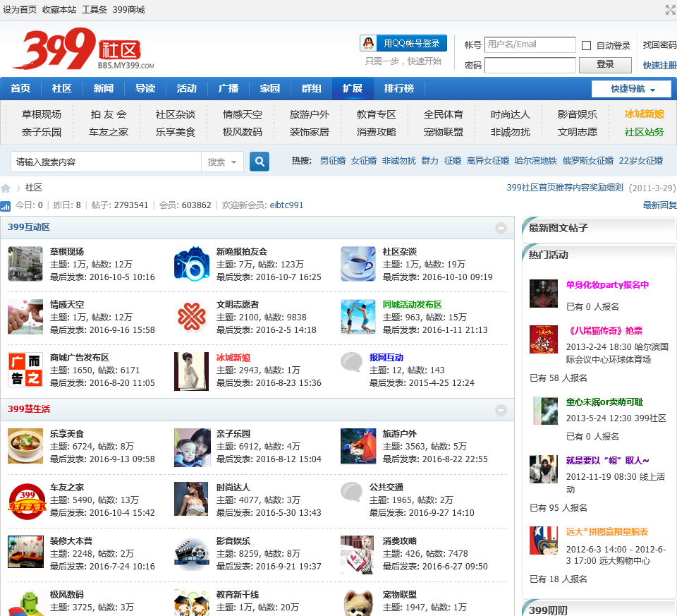Click the 用户名/Email input field
The height and width of the screenshot is (616, 677).
[530, 44]
